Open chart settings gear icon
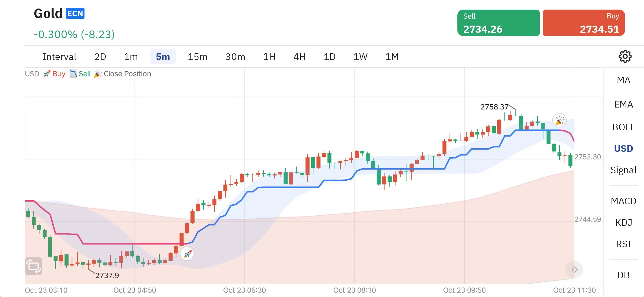The height and width of the screenshot is (297, 644). click(625, 57)
